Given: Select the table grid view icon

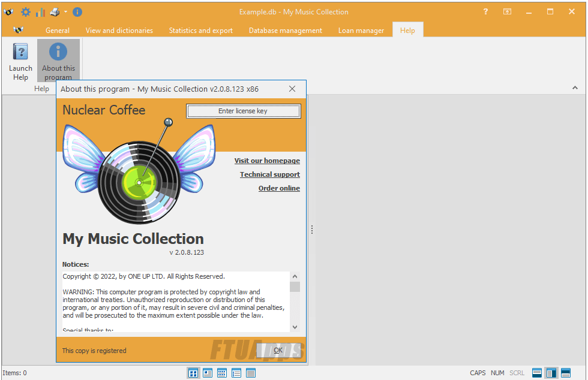Looking at the screenshot, I should [x=222, y=373].
